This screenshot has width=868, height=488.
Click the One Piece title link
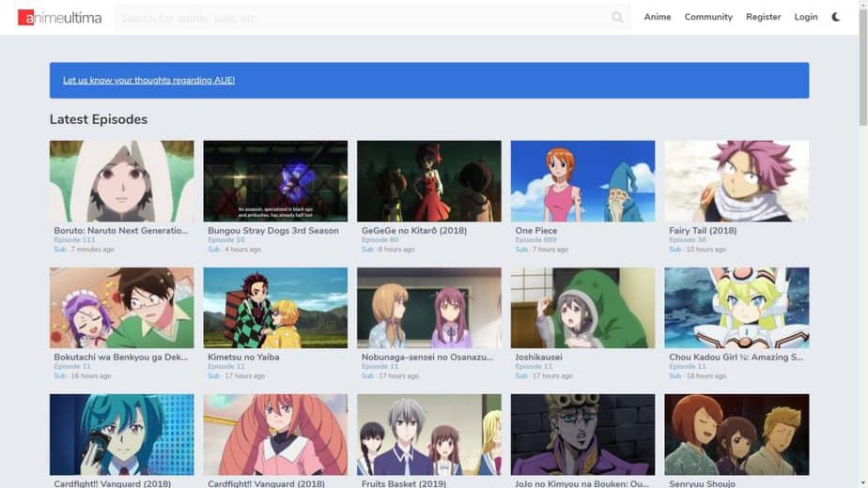coord(535,230)
